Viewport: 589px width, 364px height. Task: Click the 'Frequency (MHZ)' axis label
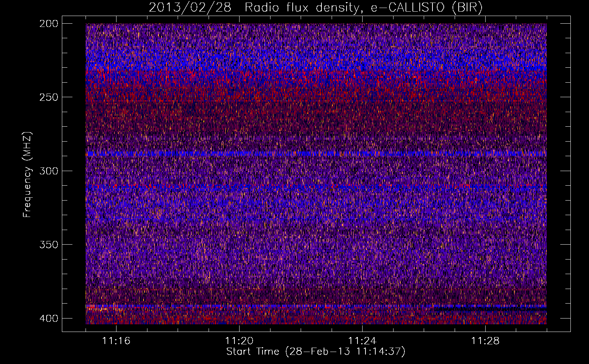[27, 174]
